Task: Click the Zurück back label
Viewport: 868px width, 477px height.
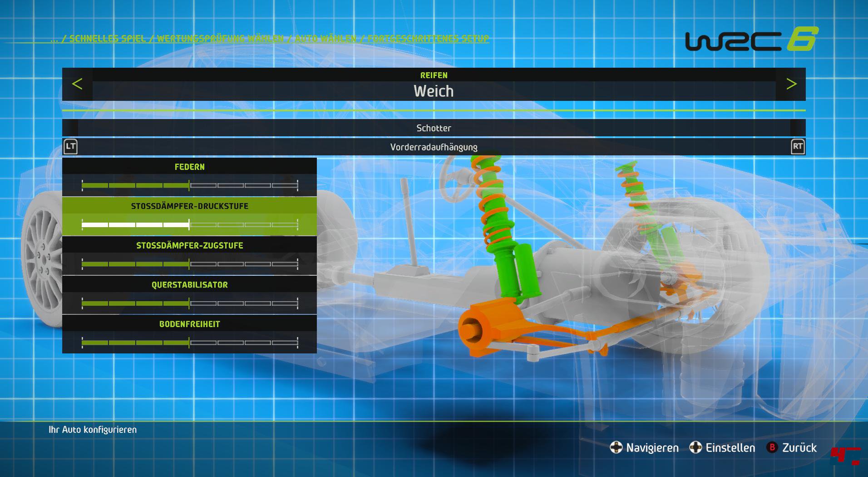Action: click(799, 448)
